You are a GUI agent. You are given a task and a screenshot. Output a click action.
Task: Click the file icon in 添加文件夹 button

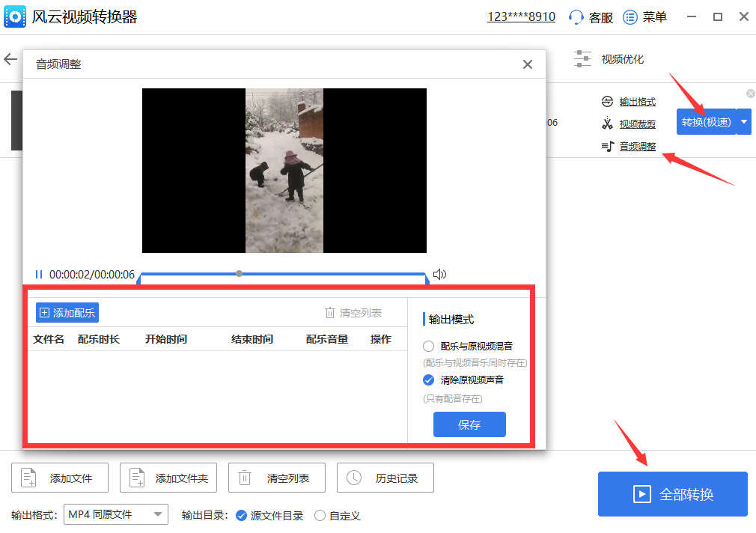pyautogui.click(x=137, y=478)
